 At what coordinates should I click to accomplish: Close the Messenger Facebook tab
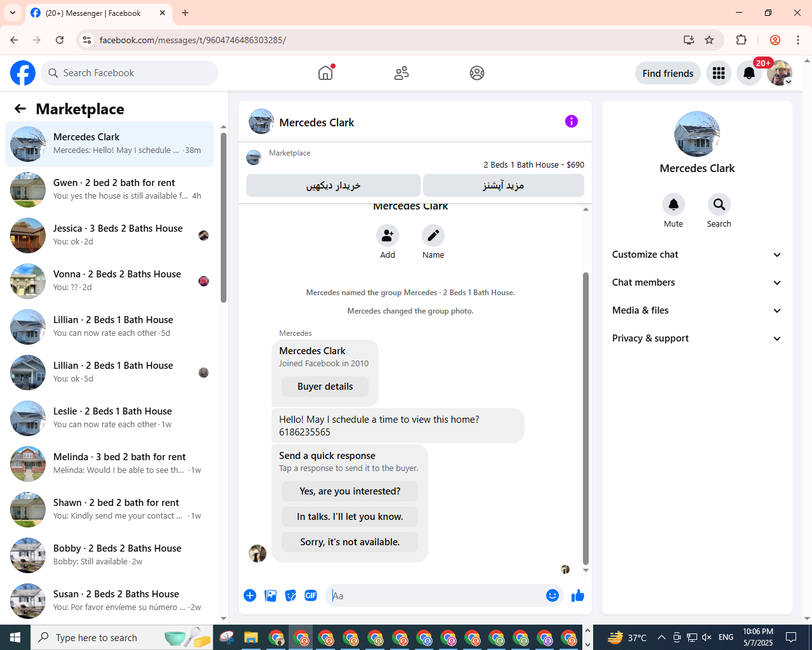(162, 13)
